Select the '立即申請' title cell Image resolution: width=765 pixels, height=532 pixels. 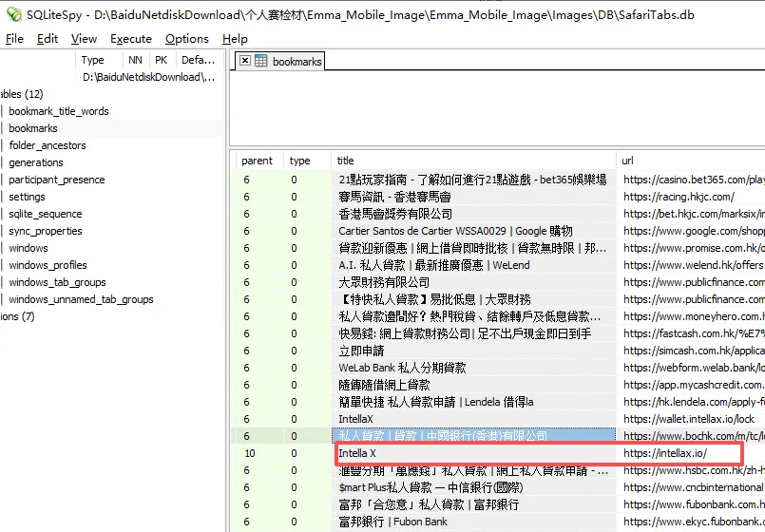click(474, 351)
